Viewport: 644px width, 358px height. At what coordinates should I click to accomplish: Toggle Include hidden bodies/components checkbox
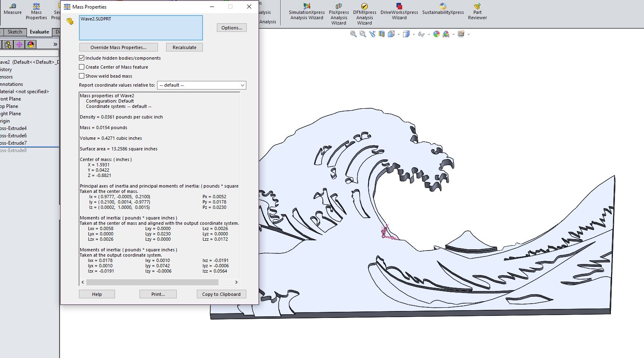pos(82,58)
